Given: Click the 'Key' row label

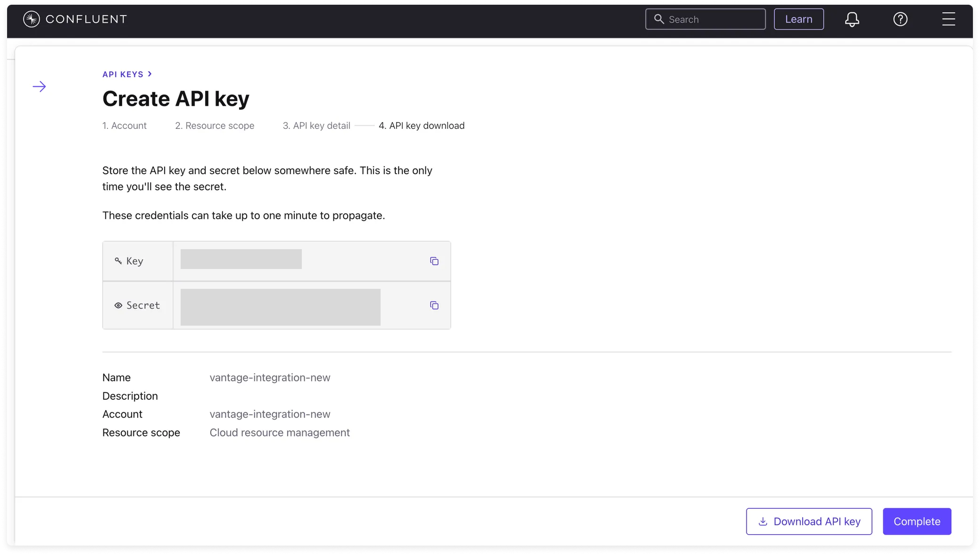Looking at the screenshot, I should pos(134,261).
